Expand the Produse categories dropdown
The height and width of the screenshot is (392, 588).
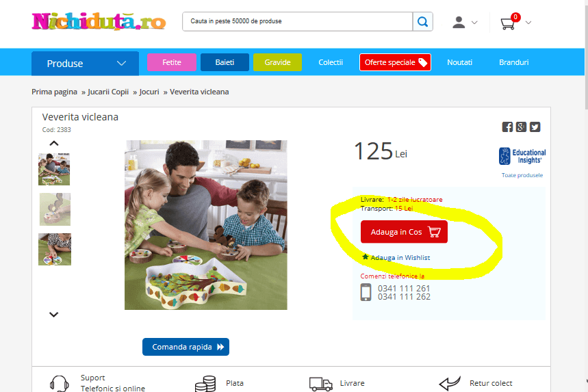85,64
